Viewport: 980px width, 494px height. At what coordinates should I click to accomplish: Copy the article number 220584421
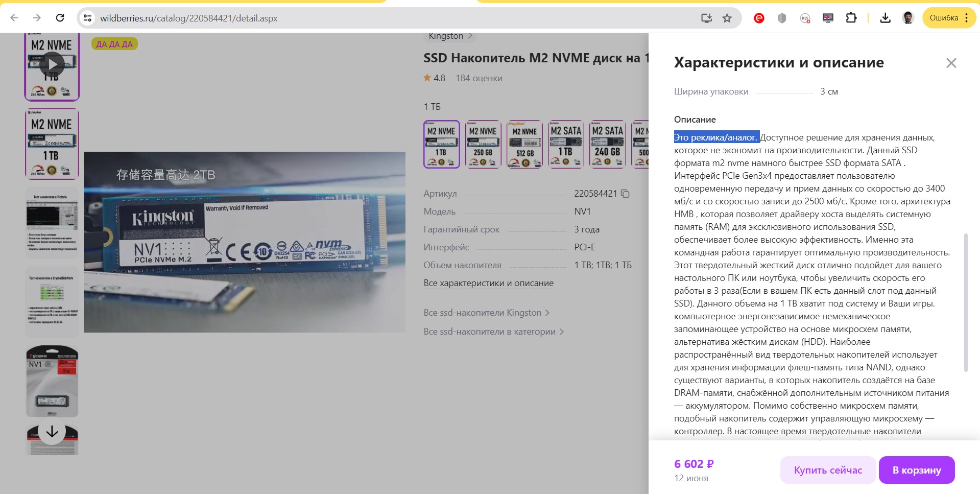point(625,194)
